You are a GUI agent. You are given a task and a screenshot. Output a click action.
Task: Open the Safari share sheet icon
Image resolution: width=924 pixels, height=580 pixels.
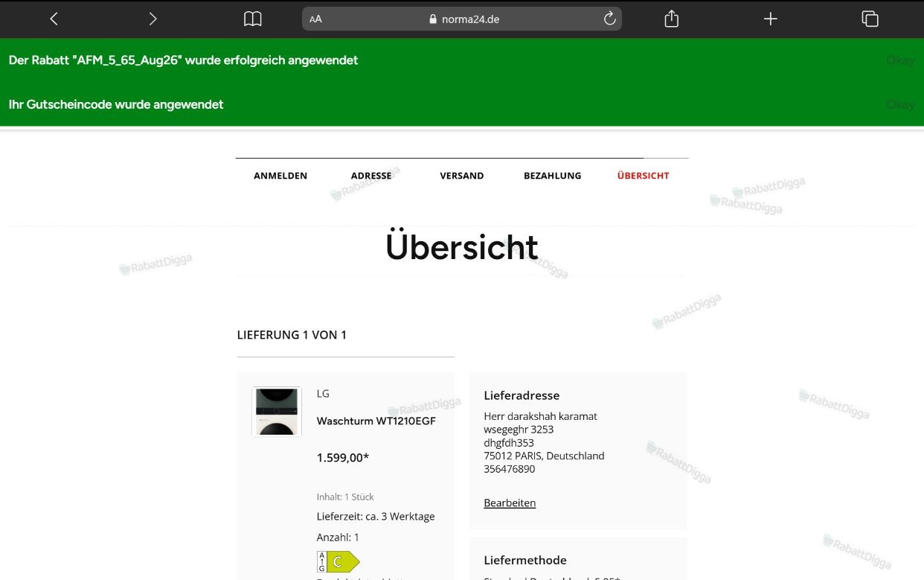(671, 19)
